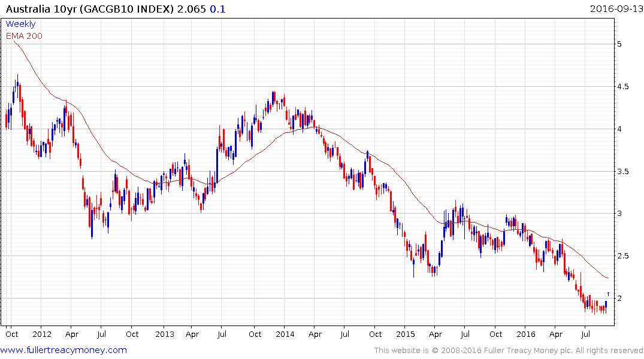
Task: Click the y-axis label 4
Action: 619,129
